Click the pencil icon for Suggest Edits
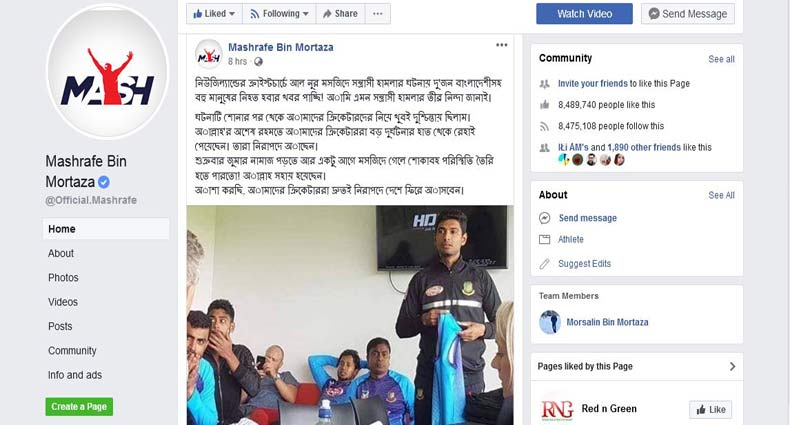Viewport: 790px width, 425px height. (x=544, y=263)
